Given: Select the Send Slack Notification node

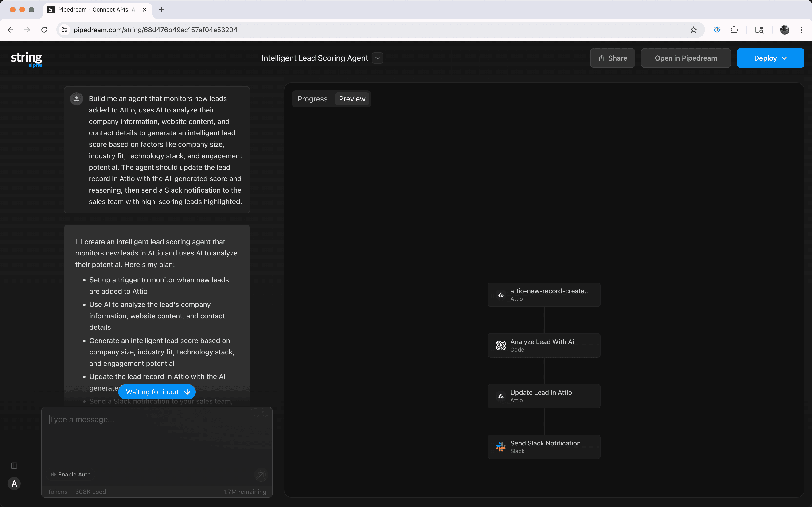Looking at the screenshot, I should 544,447.
